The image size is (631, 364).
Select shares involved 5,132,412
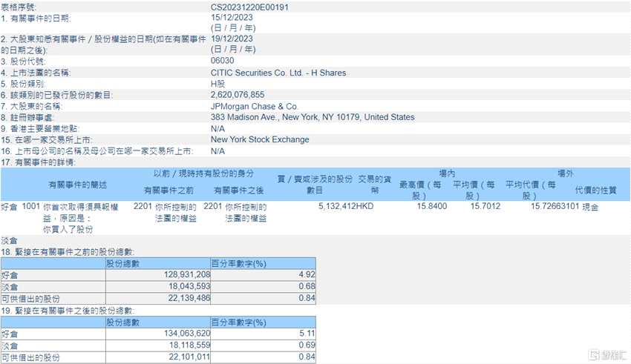pos(336,206)
